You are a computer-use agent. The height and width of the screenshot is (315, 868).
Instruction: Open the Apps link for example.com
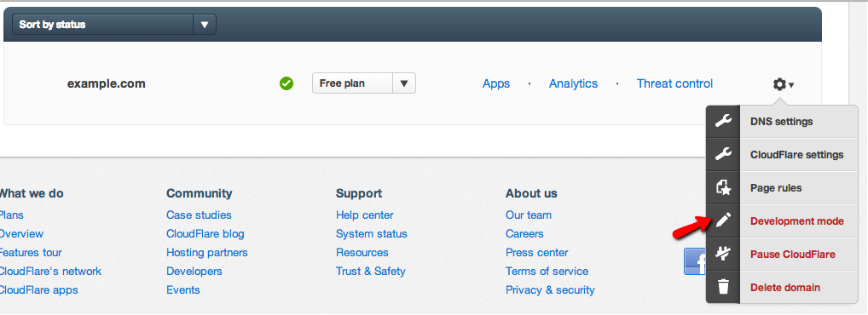click(x=496, y=84)
